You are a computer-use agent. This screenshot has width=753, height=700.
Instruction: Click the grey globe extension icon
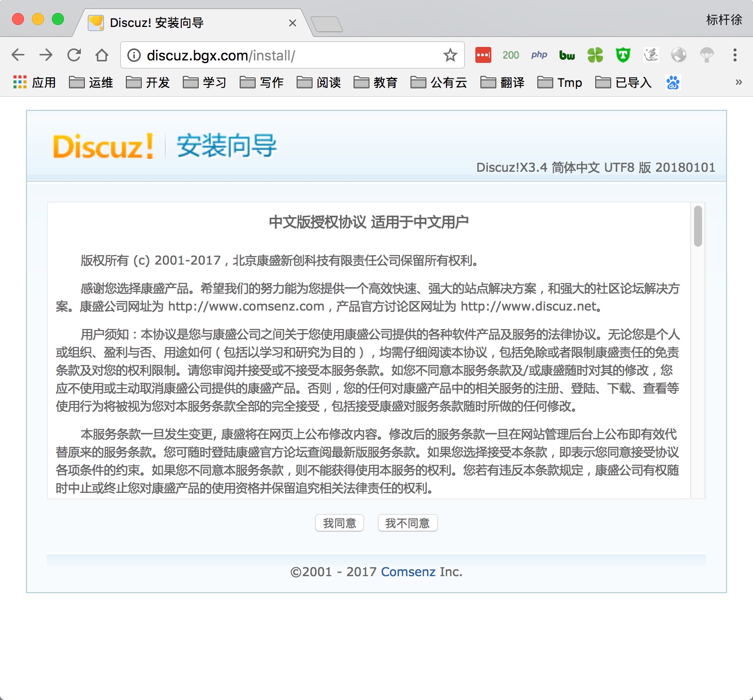click(679, 55)
